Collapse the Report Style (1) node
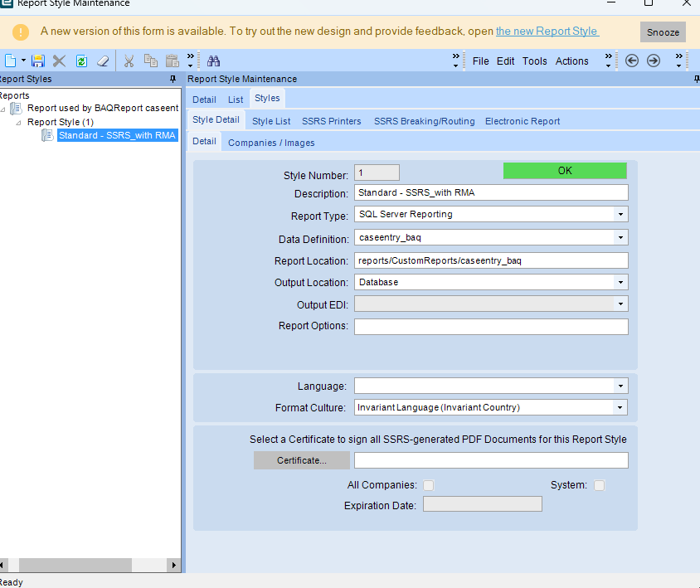 [x=18, y=123]
